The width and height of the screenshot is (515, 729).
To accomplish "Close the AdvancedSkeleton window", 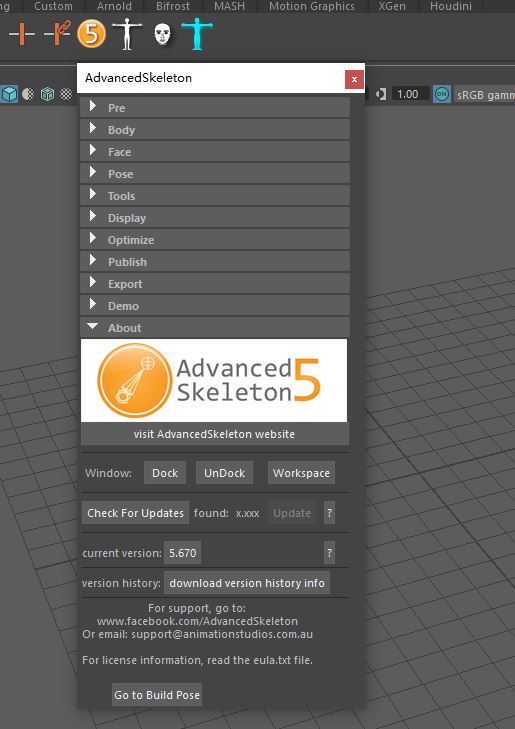I will click(354, 80).
